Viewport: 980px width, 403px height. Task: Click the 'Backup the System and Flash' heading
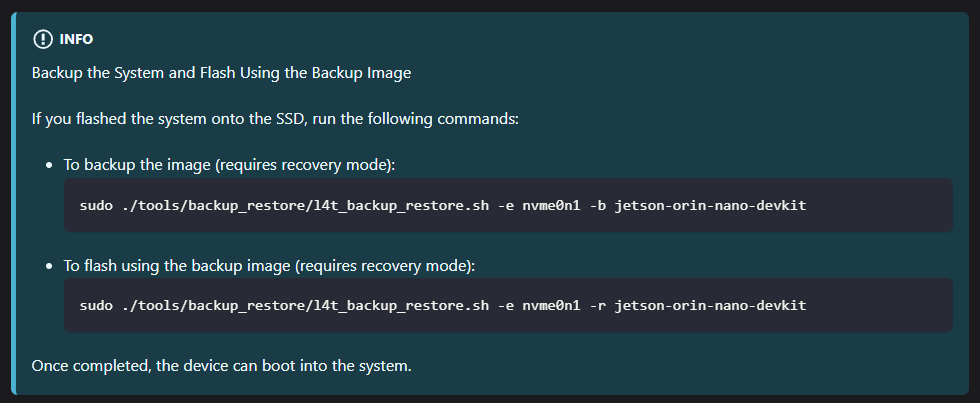click(x=221, y=72)
